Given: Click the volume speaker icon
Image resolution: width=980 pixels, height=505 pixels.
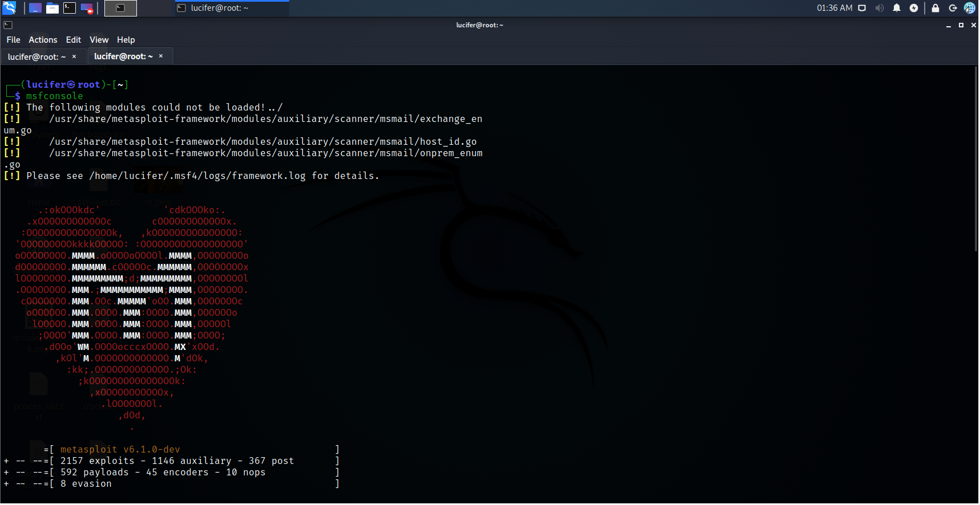Looking at the screenshot, I should coord(880,8).
